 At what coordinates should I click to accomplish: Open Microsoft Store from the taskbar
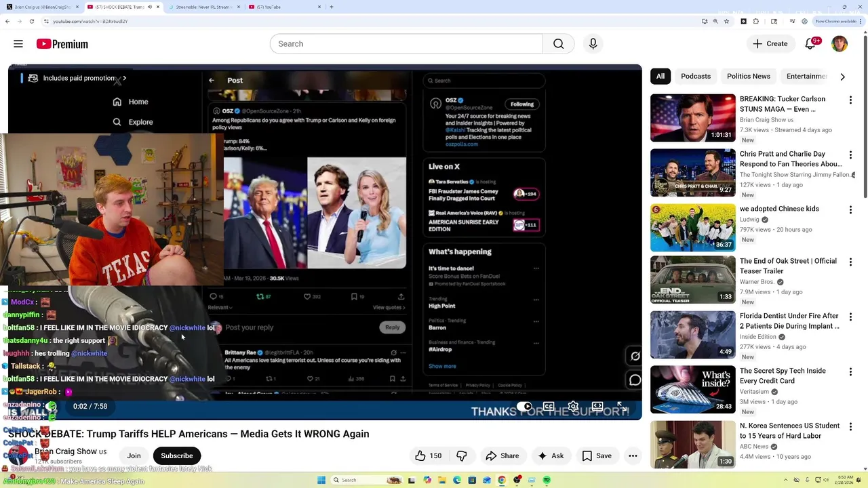472,480
